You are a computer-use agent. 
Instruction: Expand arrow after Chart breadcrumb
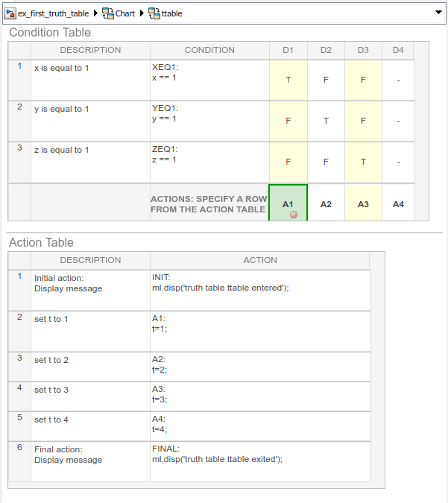pyautogui.click(x=142, y=13)
